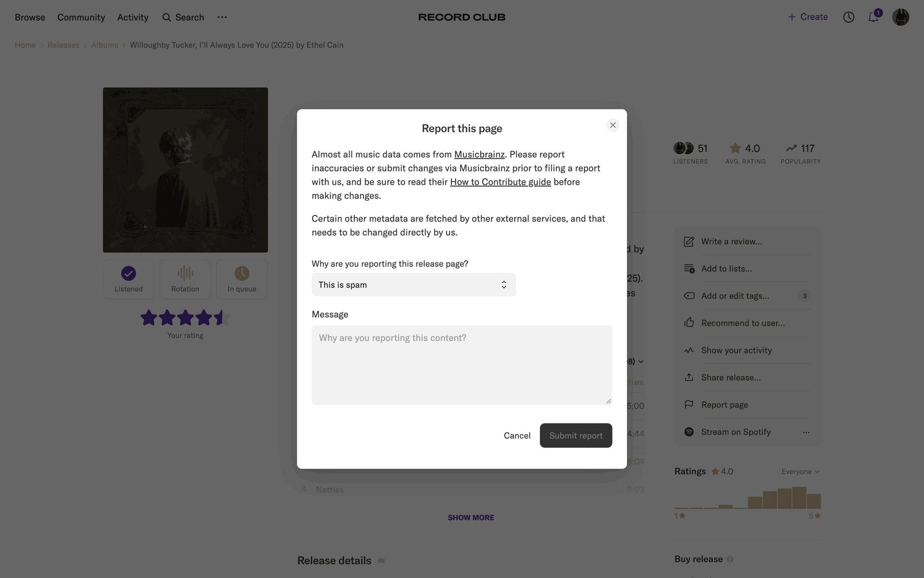Open Spotify row's more options ellipsis
The height and width of the screenshot is (578, 924).
coord(806,432)
